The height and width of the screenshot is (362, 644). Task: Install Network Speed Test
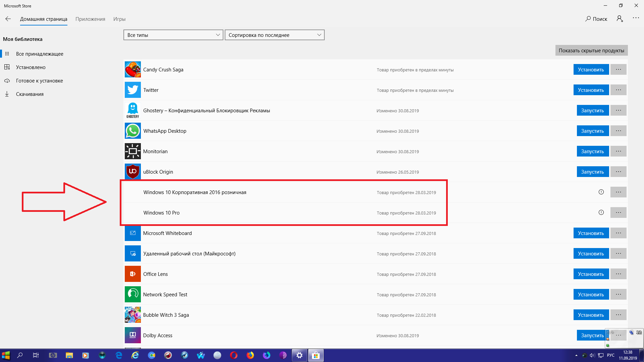[x=591, y=295]
